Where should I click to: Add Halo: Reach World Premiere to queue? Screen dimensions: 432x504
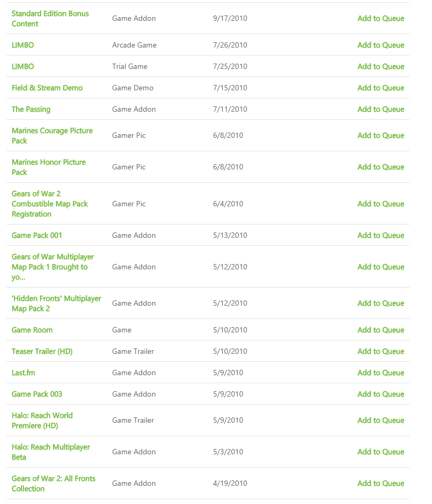(x=381, y=421)
